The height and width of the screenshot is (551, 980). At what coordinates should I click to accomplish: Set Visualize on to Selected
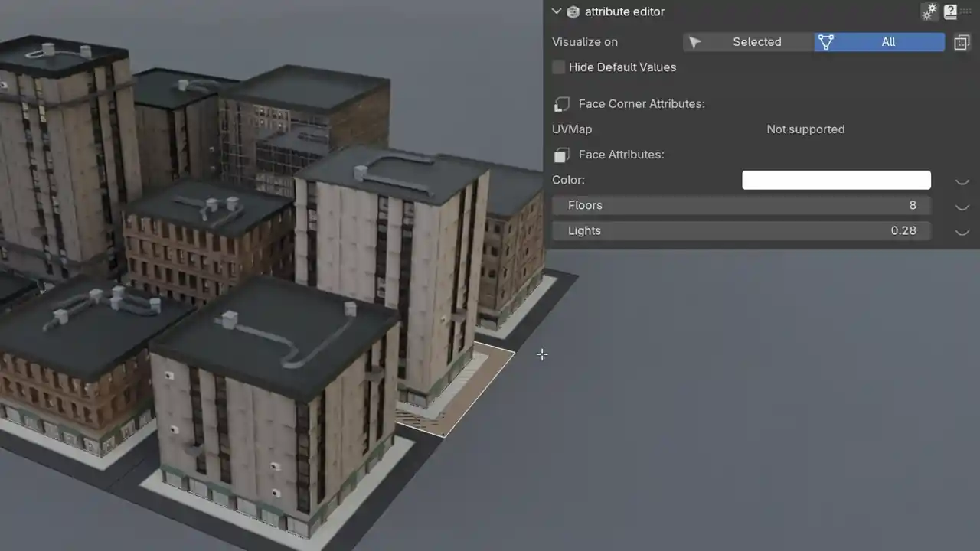(x=749, y=42)
